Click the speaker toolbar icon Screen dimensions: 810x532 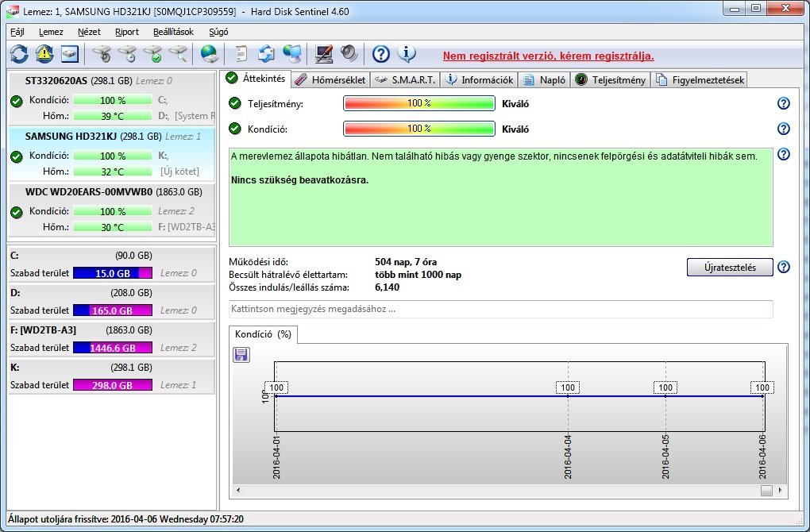pos(349,54)
